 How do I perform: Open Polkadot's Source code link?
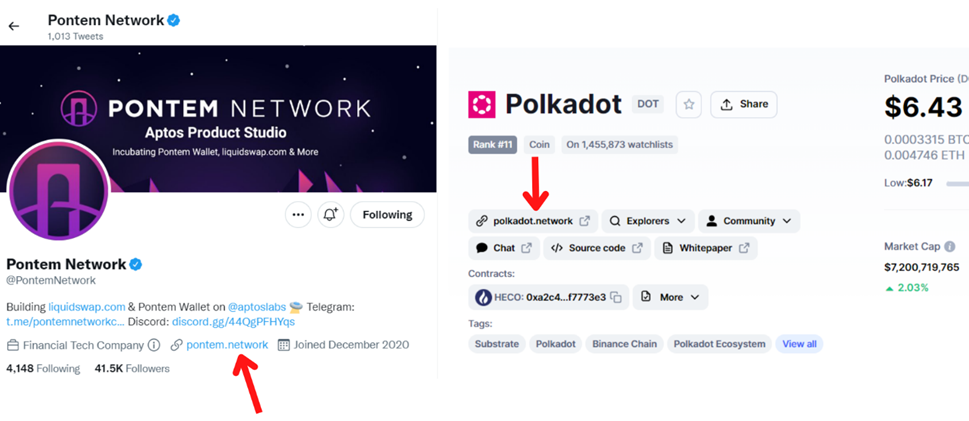596,248
